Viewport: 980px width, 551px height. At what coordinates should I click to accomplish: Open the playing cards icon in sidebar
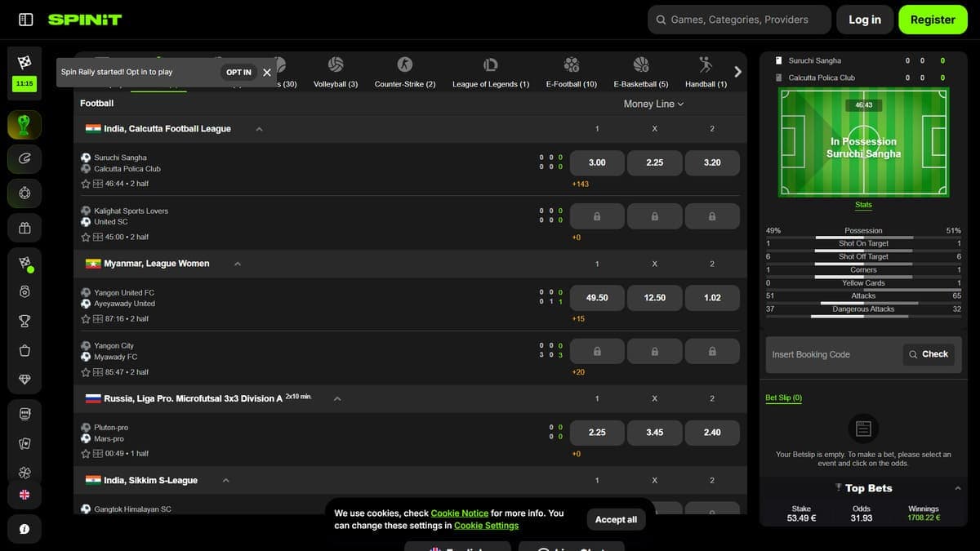click(x=24, y=443)
